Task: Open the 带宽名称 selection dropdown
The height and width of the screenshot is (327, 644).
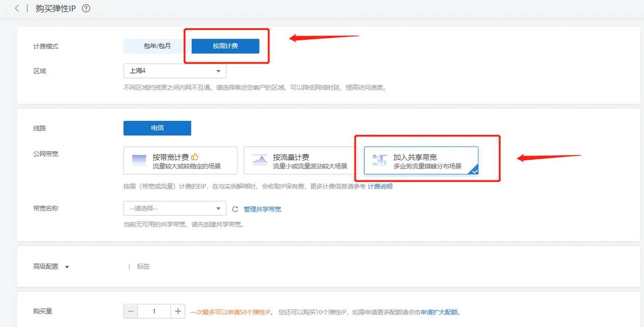Action: 174,208
